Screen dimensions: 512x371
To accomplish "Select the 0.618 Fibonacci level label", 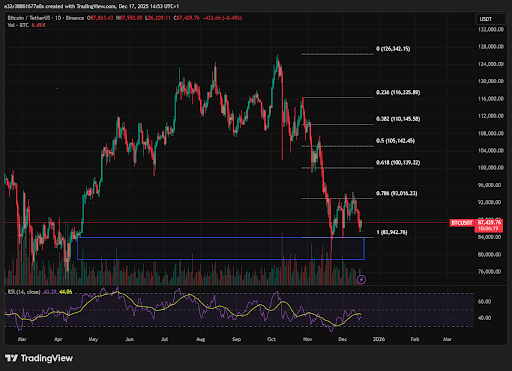I will [x=398, y=163].
